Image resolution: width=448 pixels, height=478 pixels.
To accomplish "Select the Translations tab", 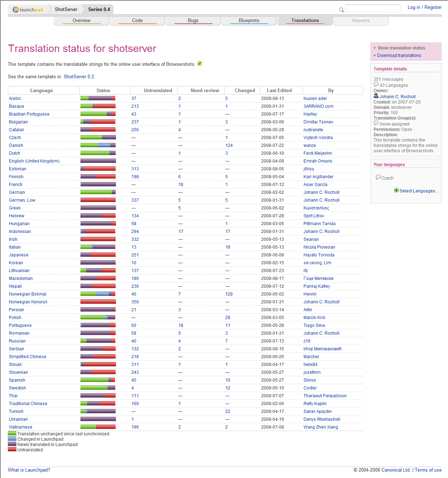I will tap(305, 21).
